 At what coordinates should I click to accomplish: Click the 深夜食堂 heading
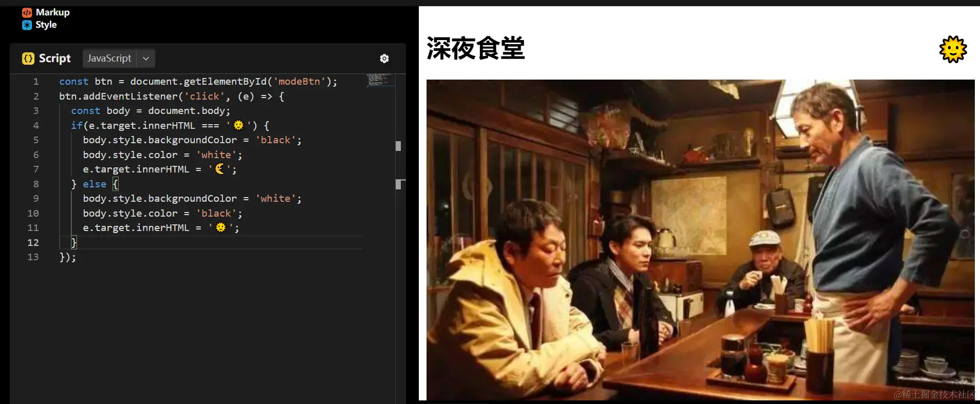pos(475,49)
